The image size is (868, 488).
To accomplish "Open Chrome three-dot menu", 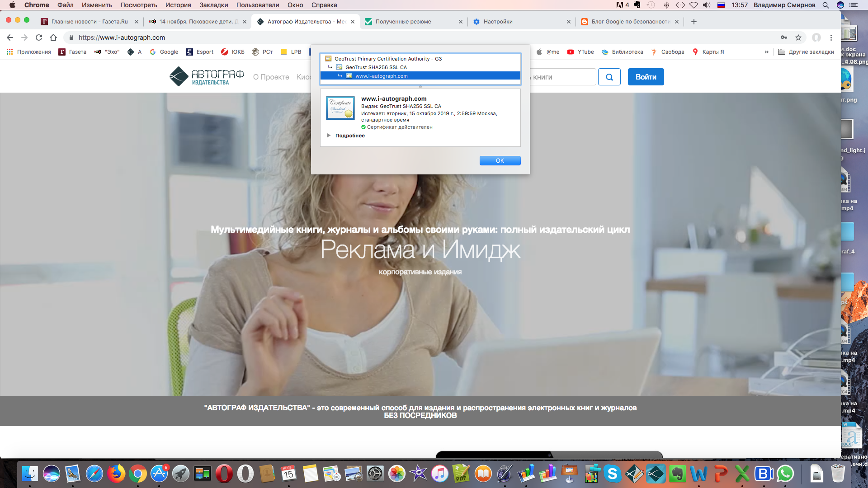I will pos(831,38).
